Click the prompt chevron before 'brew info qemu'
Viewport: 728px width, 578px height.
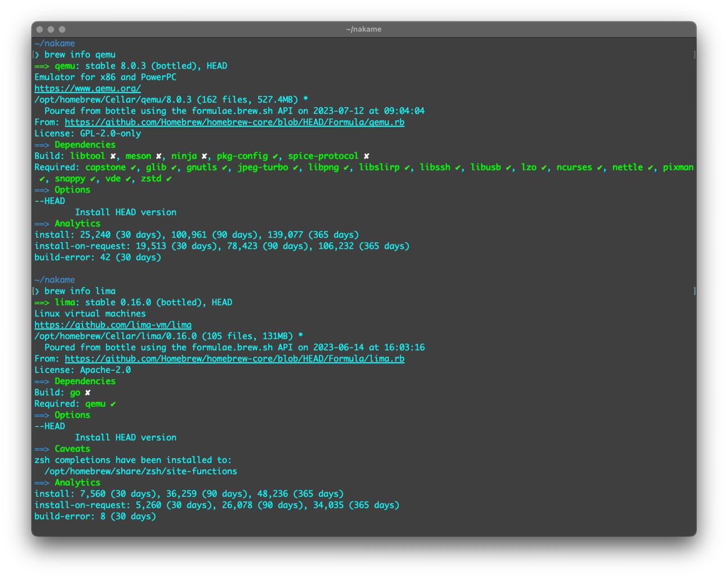37,55
